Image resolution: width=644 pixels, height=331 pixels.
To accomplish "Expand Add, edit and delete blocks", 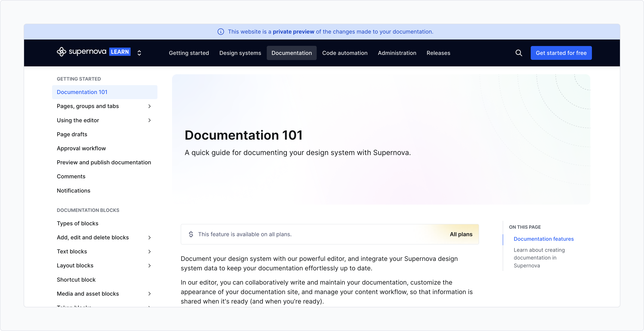I will click(x=150, y=237).
